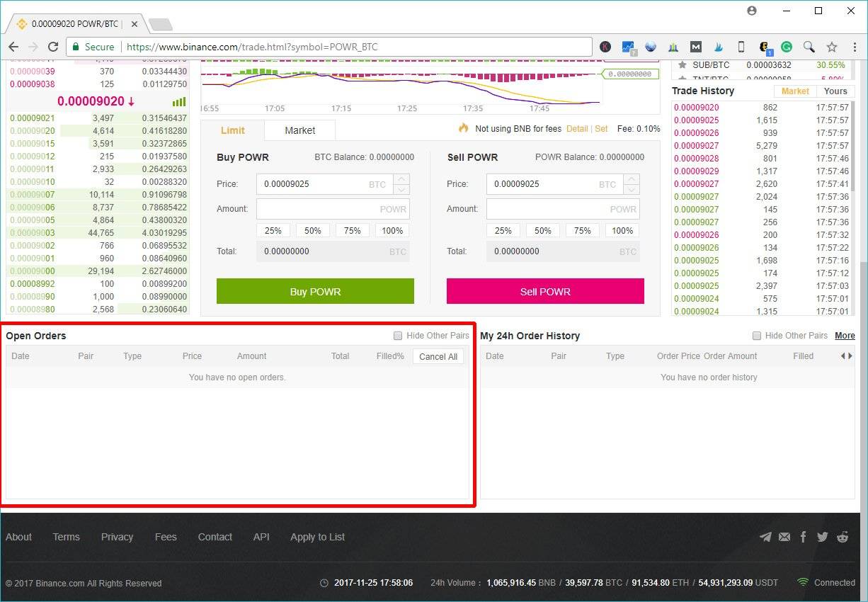Click the green wifi Connected icon
868x602 pixels.
click(x=803, y=582)
